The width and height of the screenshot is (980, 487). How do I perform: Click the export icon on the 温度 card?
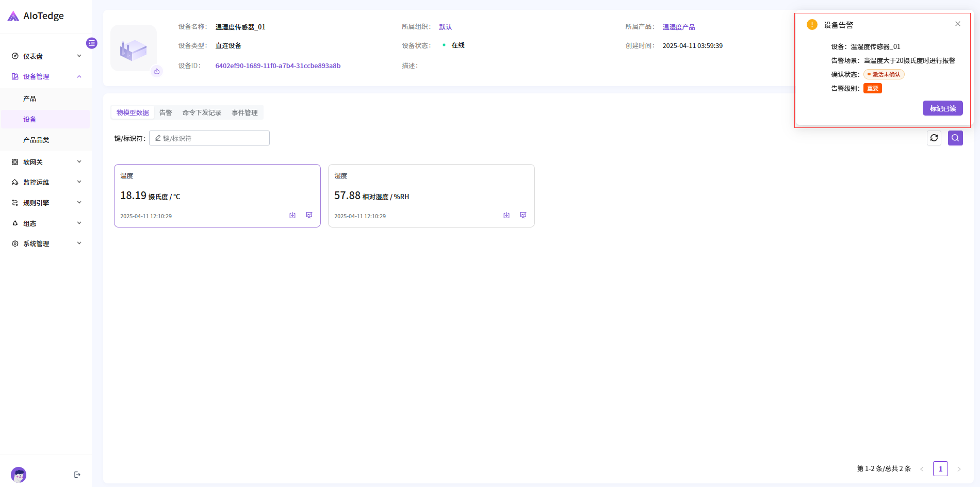click(292, 215)
